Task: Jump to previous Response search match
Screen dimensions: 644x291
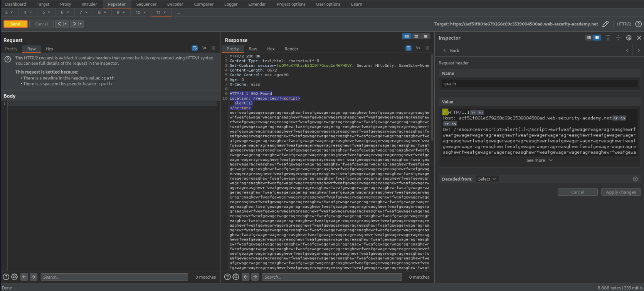Action: (245, 277)
